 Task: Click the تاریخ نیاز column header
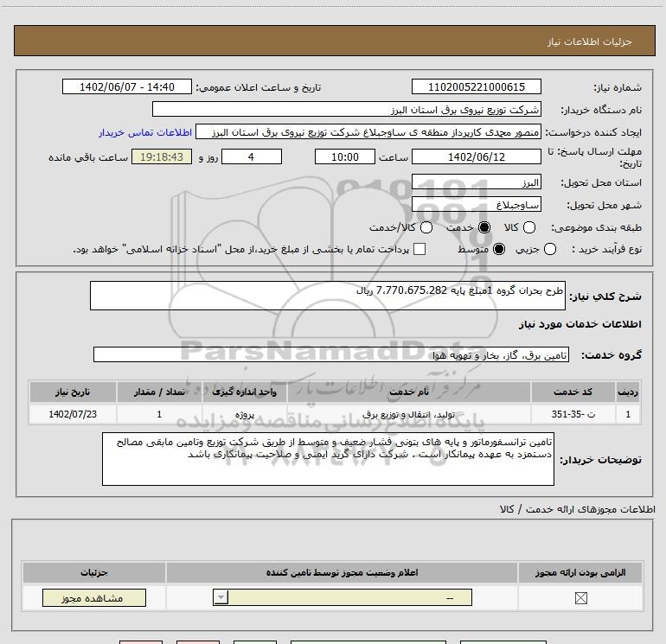(x=73, y=392)
